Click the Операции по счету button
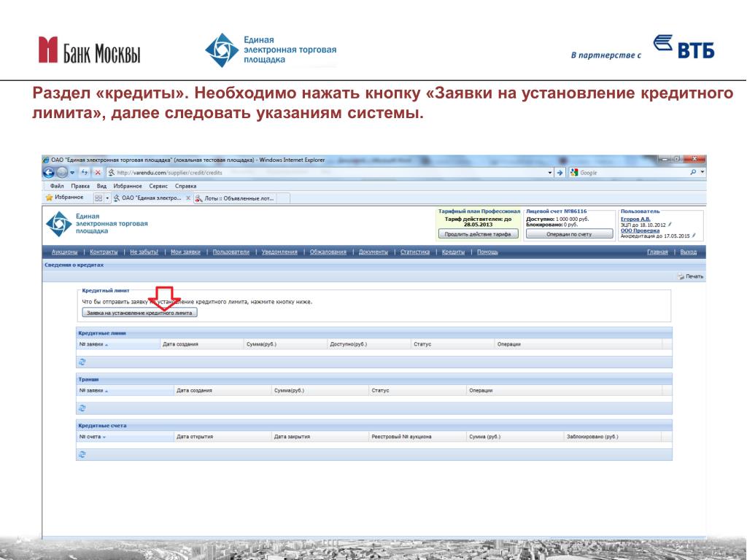747x560 pixels. pyautogui.click(x=569, y=234)
